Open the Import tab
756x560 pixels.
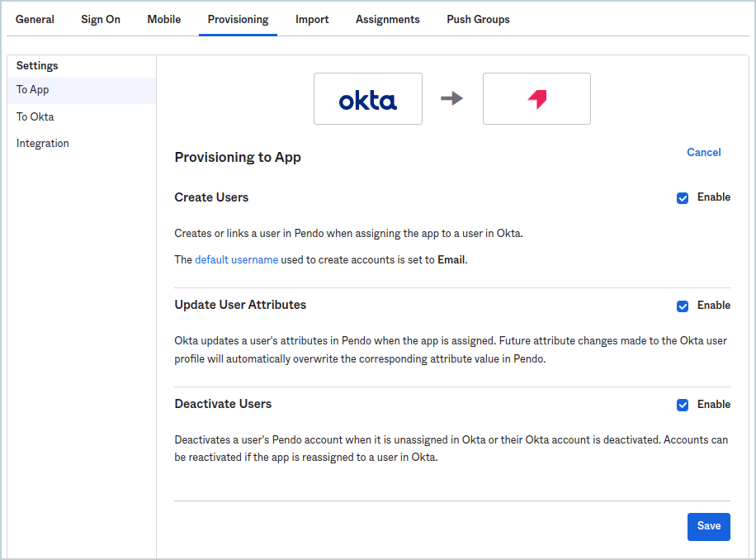tap(312, 19)
